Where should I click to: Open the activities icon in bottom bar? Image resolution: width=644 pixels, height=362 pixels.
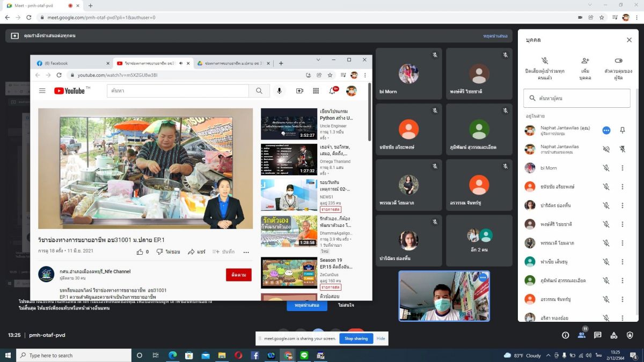(x=614, y=335)
